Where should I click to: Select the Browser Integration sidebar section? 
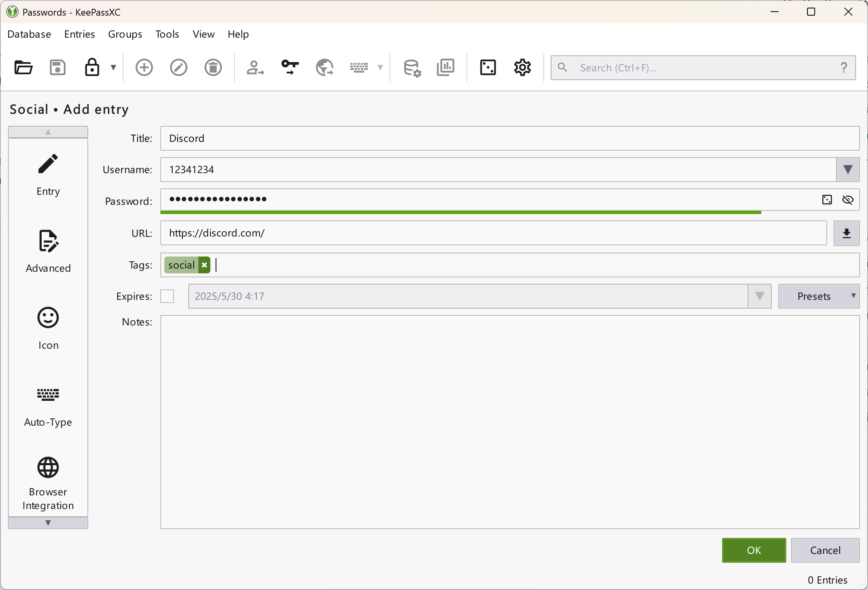pos(48,484)
